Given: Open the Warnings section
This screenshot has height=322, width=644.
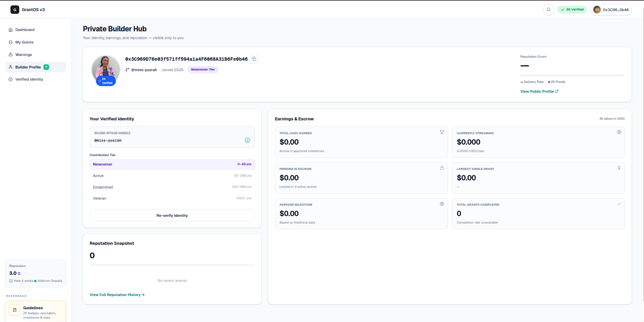Looking at the screenshot, I should click(x=35, y=55).
